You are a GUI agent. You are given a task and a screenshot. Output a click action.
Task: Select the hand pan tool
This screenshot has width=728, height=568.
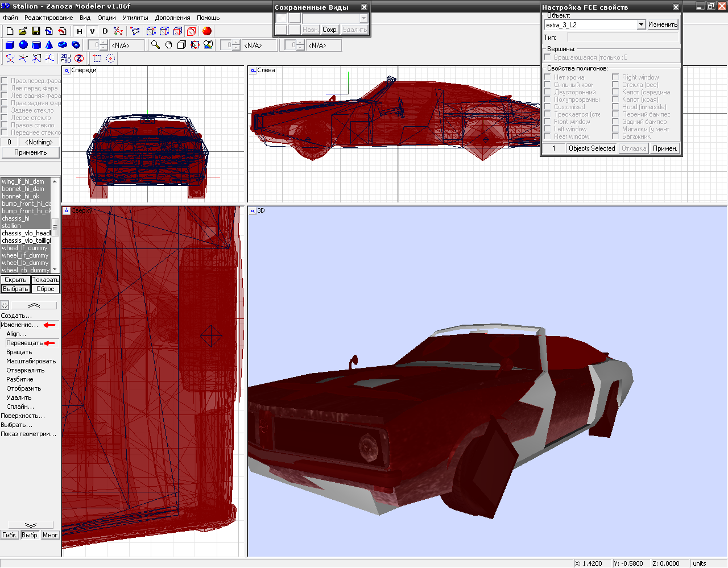[169, 45]
